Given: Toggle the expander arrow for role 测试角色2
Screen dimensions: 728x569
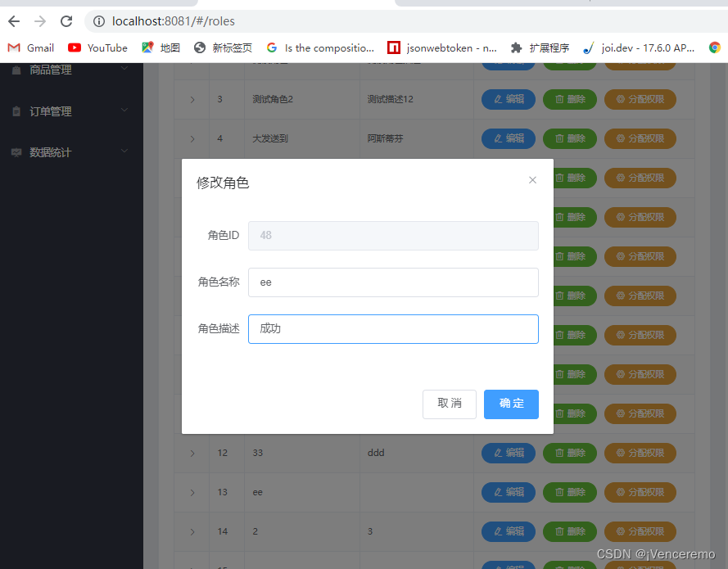Looking at the screenshot, I should coord(192,99).
